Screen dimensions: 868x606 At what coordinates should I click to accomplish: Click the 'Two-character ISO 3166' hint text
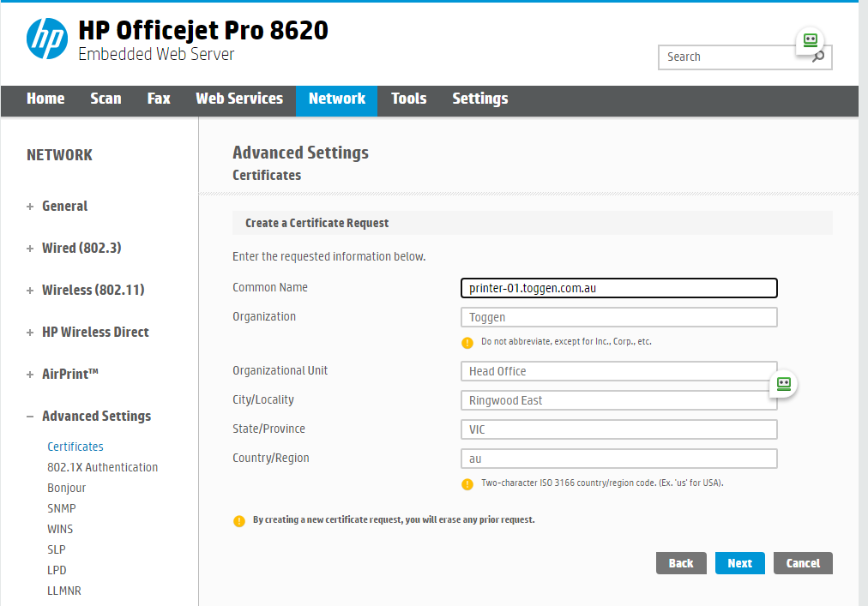point(602,483)
